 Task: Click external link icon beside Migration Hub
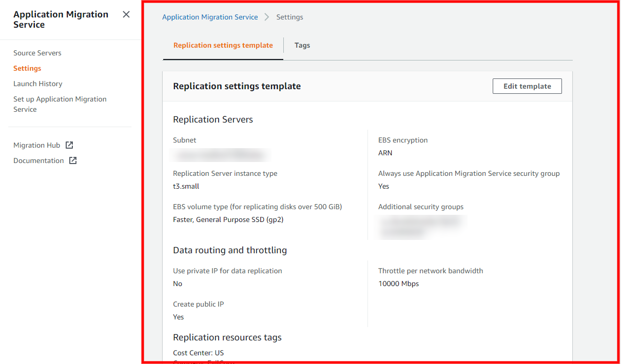point(69,145)
